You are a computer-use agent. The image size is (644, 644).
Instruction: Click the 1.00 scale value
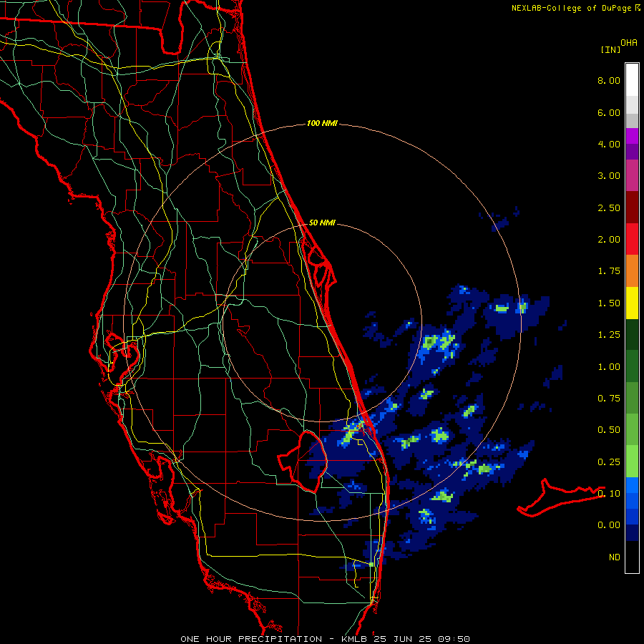[x=609, y=367]
